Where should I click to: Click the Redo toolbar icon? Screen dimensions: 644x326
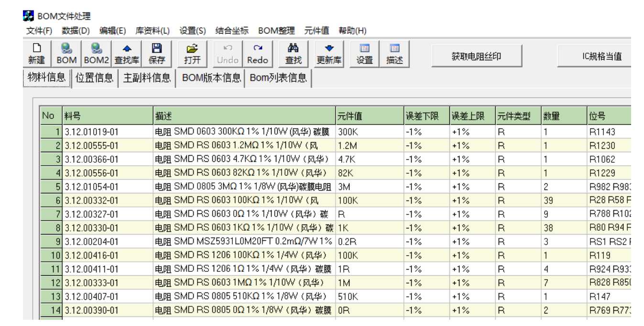coord(257,54)
